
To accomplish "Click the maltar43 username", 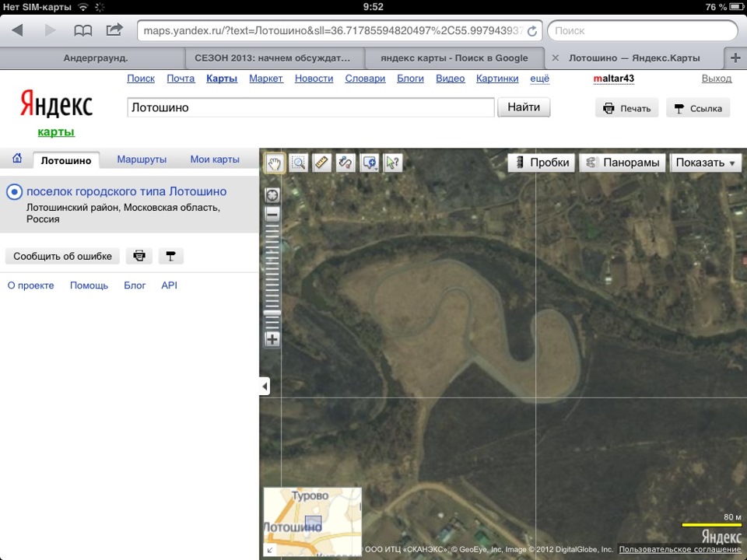I will [614, 79].
